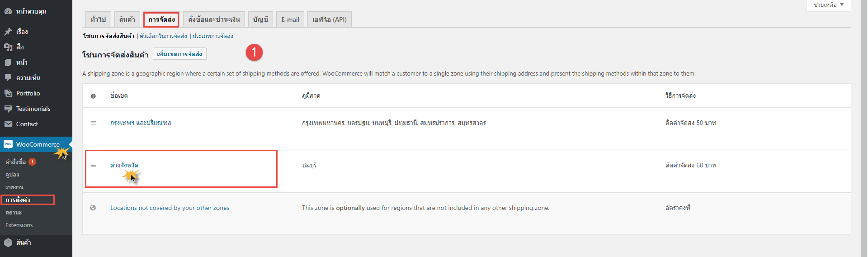This screenshot has width=868, height=257.
Task: Click the Contact envelope icon
Action: tap(8, 124)
